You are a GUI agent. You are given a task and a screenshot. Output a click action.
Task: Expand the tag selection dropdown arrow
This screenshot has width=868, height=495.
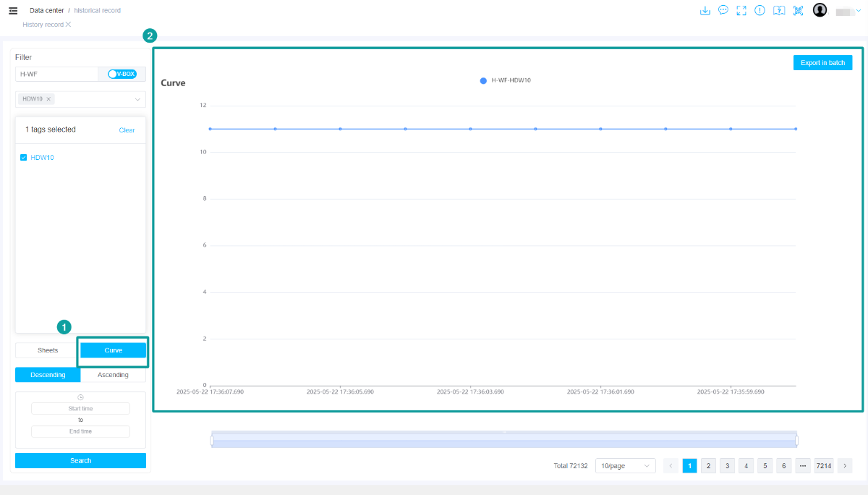137,99
